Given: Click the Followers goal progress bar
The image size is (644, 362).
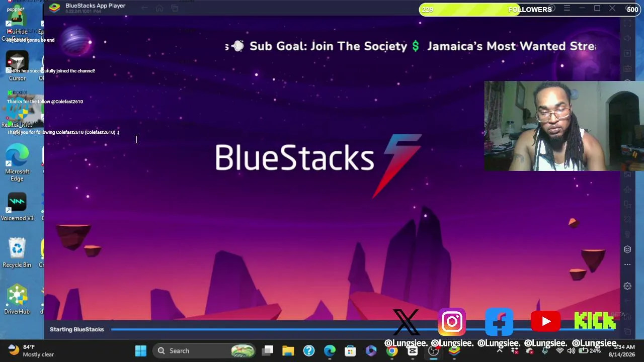Looking at the screenshot, I should coord(530,10).
